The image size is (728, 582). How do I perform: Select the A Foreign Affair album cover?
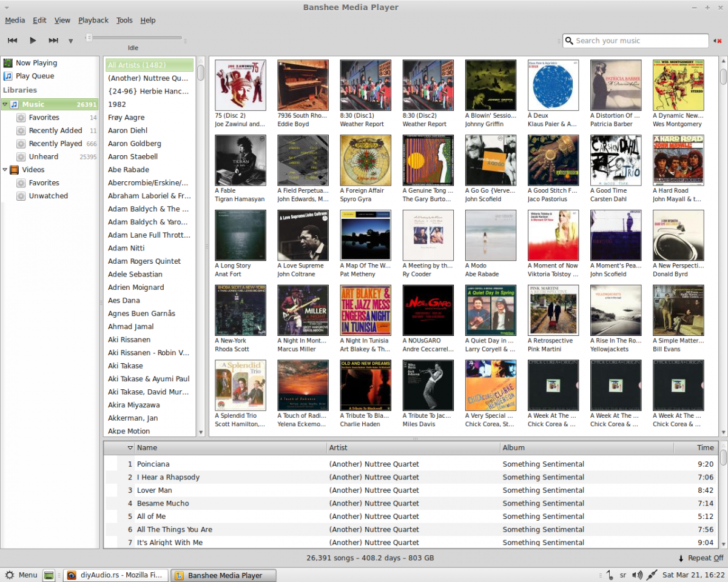(x=365, y=160)
